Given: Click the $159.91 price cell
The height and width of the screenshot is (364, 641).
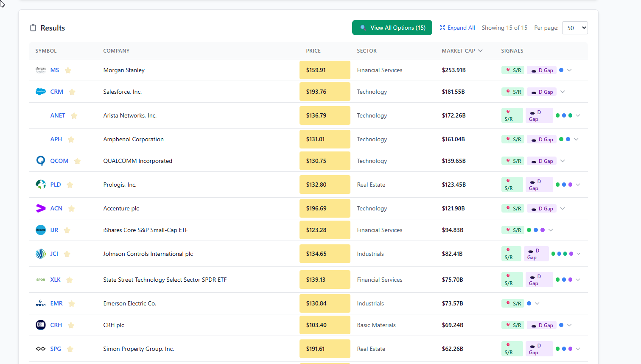Looking at the screenshot, I should tap(325, 70).
